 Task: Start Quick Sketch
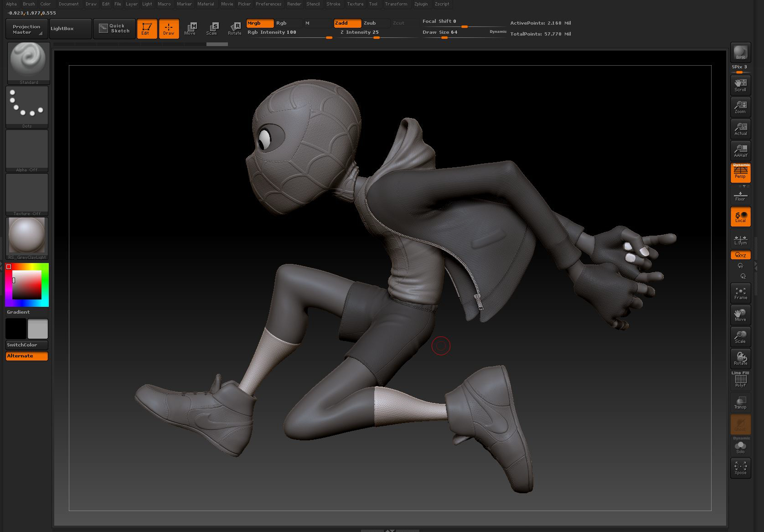(x=114, y=29)
